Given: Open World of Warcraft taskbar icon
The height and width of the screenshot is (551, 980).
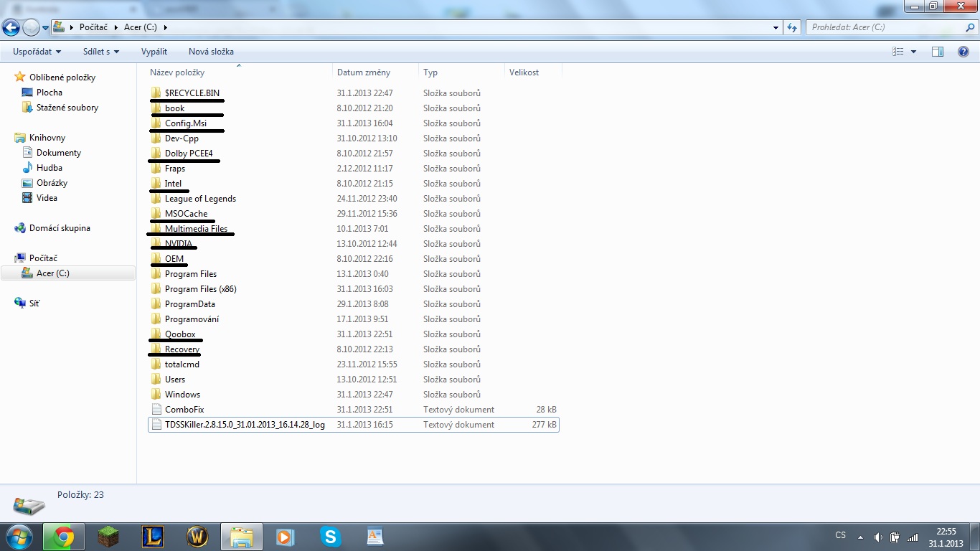Looking at the screenshot, I should (x=197, y=537).
